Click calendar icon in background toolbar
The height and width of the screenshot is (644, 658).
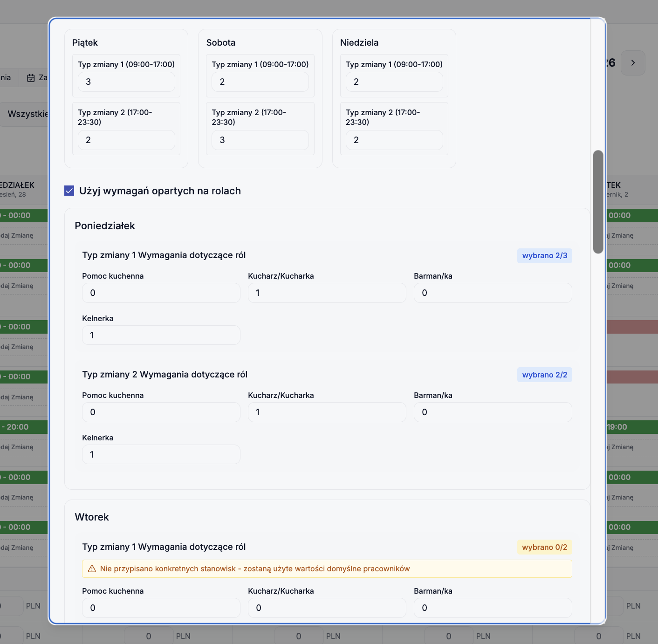point(31,78)
